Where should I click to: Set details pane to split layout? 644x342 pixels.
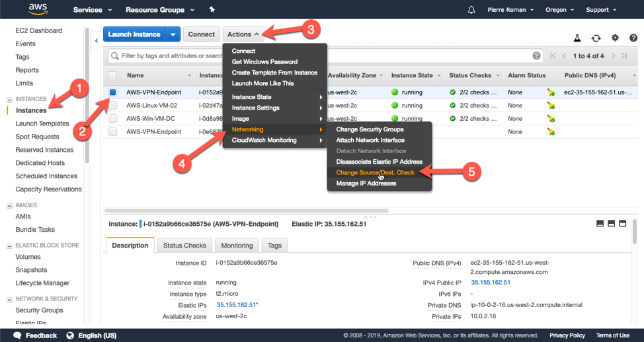611,224
